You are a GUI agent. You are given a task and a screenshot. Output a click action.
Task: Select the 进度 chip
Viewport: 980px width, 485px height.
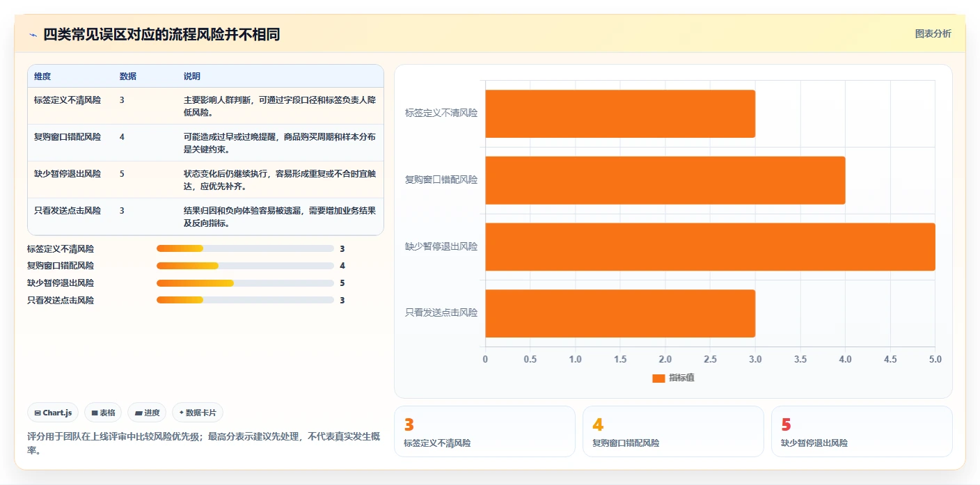(x=147, y=413)
